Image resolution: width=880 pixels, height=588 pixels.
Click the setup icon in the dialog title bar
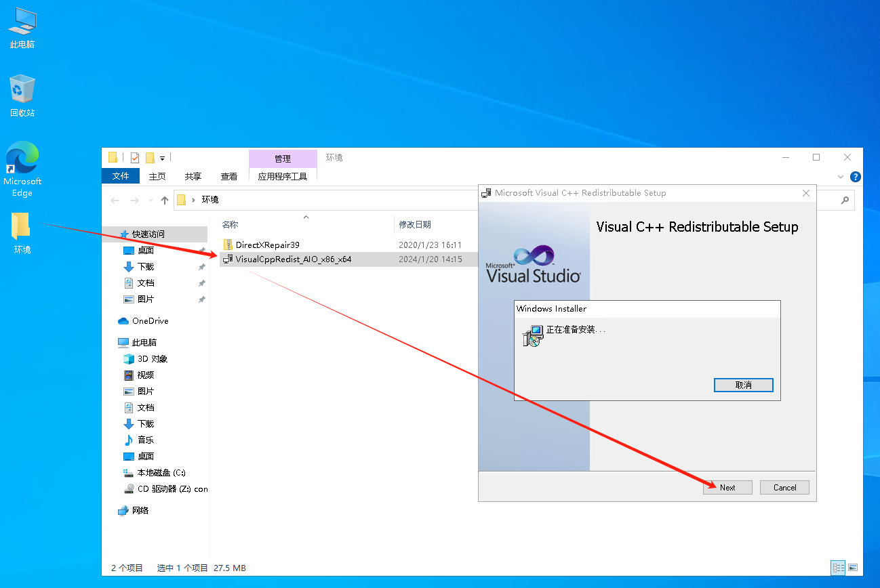pos(486,193)
